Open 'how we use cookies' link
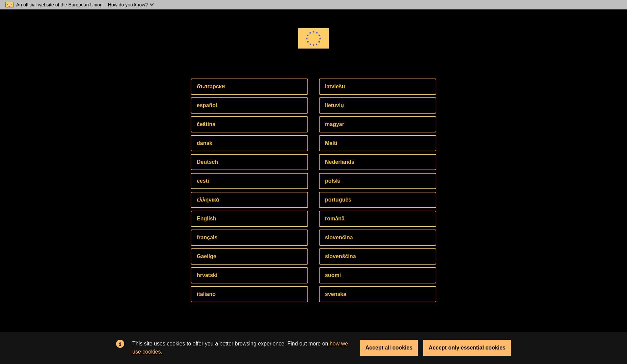Viewport: 627px width, 364px height. point(338,344)
